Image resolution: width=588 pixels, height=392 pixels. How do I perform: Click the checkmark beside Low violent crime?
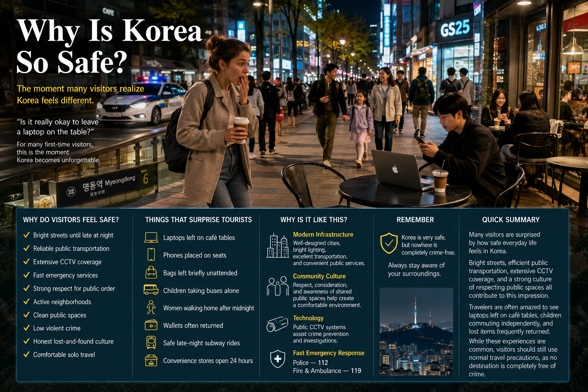pos(26,328)
